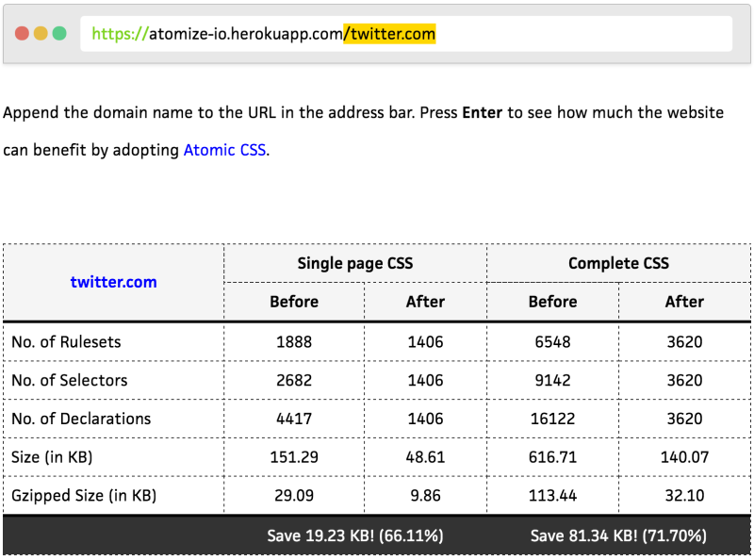
Task: Click the 151.29 size value
Action: coord(294,457)
